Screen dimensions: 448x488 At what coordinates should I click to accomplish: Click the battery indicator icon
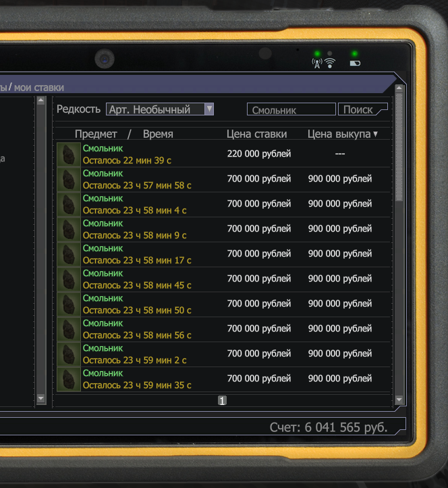click(x=354, y=64)
